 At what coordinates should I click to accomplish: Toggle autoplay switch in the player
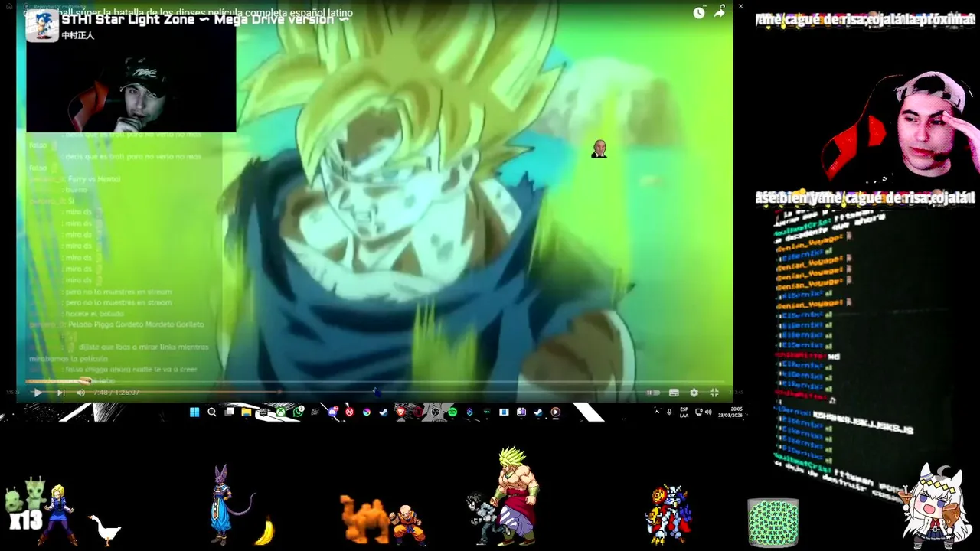pyautogui.click(x=653, y=393)
